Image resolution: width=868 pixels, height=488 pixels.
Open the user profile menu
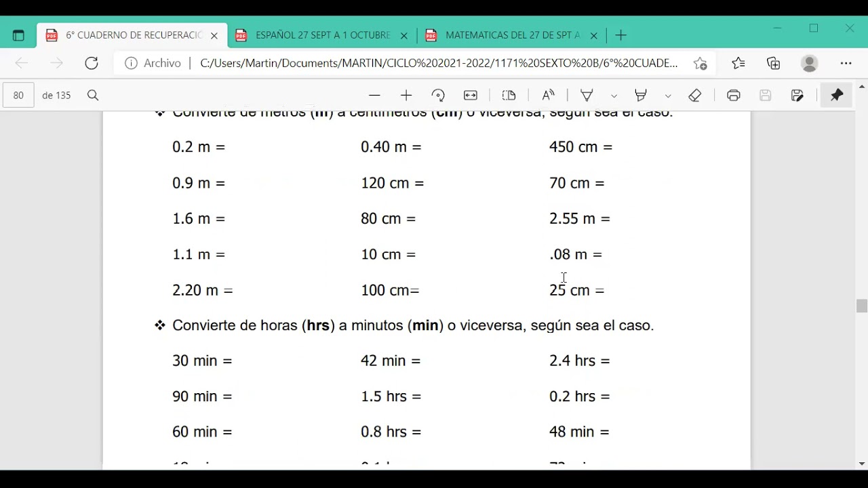(x=810, y=63)
